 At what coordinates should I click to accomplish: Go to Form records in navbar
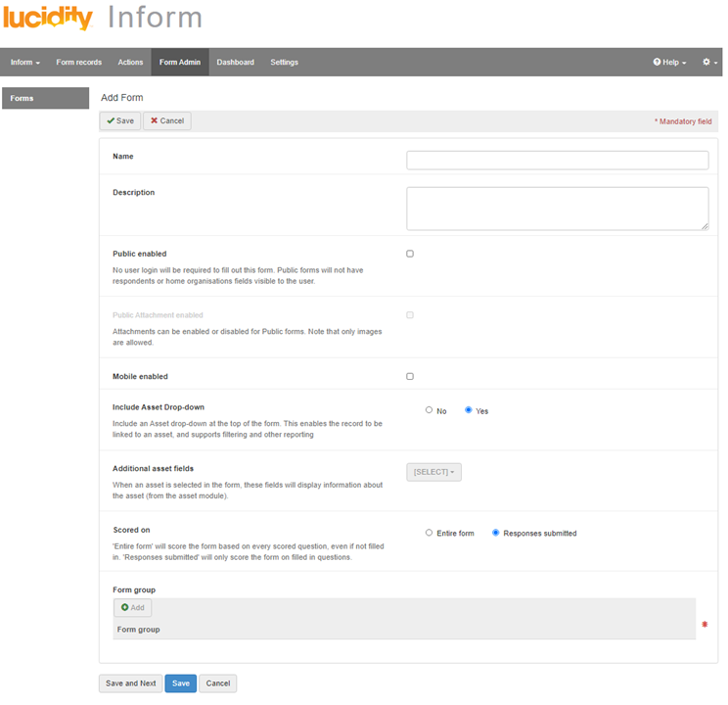pos(78,62)
